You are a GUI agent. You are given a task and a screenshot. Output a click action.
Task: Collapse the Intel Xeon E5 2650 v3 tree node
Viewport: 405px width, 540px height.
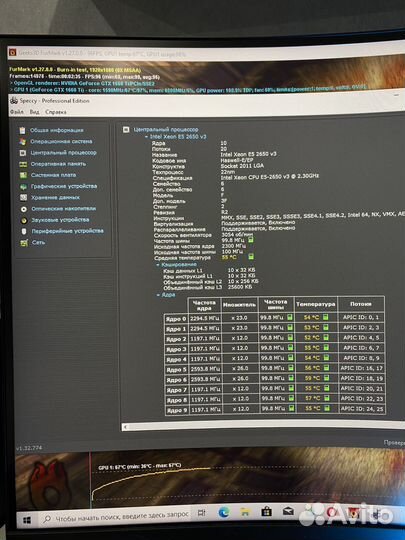click(146, 137)
